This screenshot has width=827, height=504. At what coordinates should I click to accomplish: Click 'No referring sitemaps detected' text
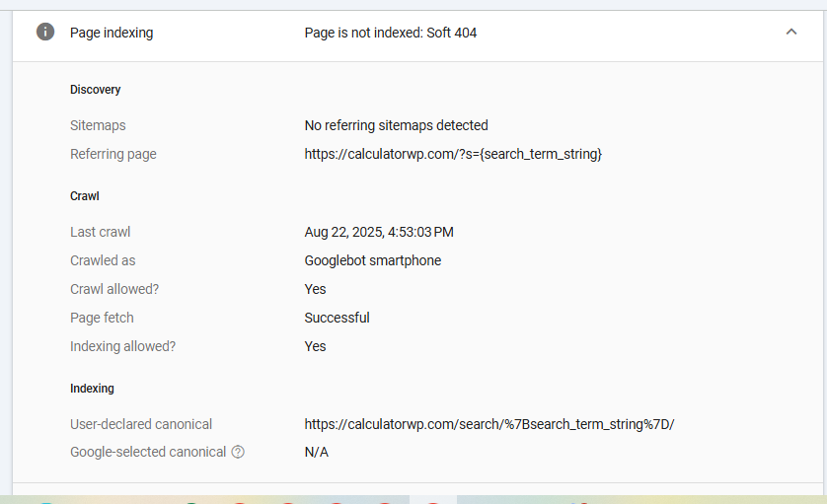396,125
